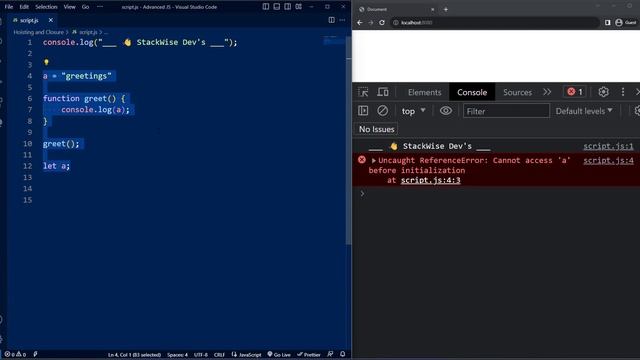Screen dimensions: 640x360
Task: Click Prettier status bar item
Action: point(309,355)
